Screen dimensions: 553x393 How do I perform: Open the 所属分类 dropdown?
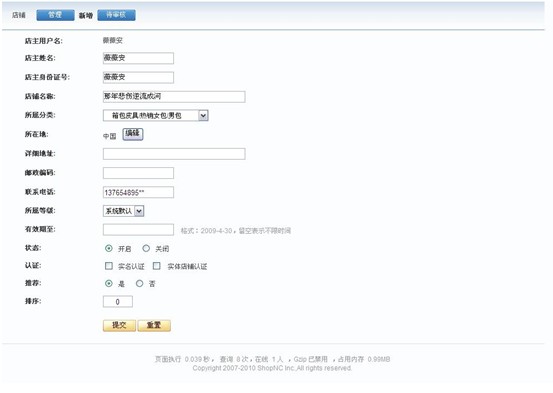click(156, 115)
